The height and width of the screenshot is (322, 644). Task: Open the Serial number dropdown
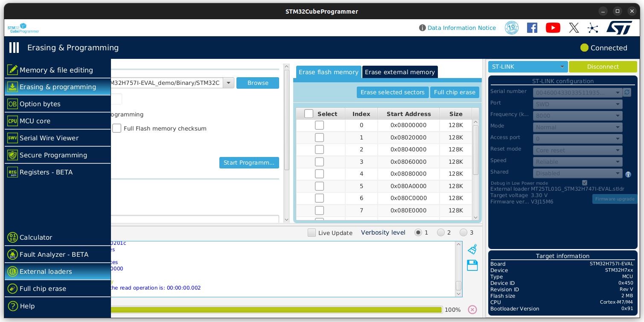click(x=577, y=93)
